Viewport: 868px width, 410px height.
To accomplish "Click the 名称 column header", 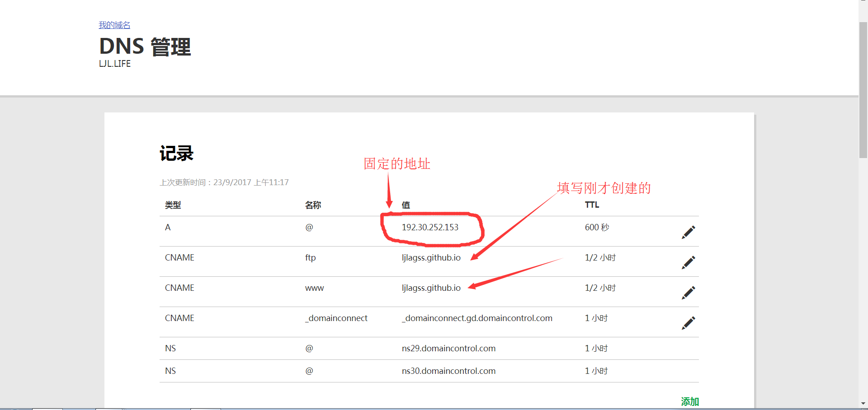I will click(x=313, y=205).
